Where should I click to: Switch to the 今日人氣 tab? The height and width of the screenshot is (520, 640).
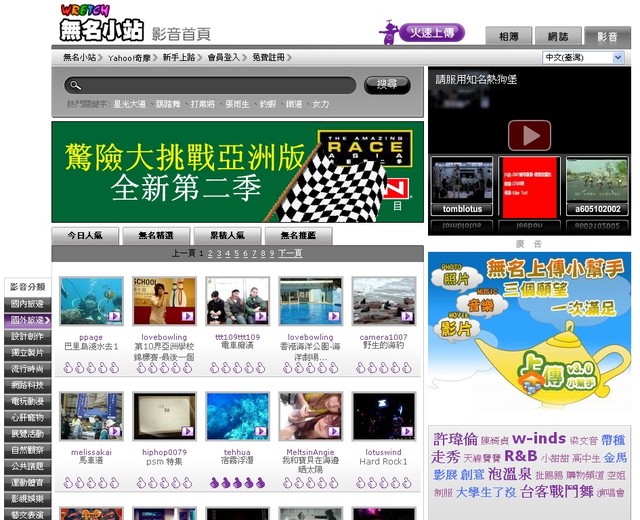[x=85, y=236]
